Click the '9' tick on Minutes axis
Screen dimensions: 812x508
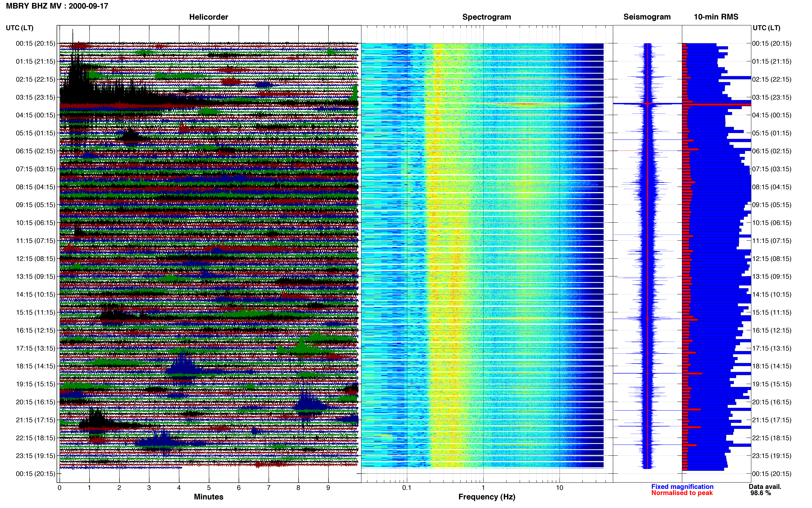click(328, 488)
